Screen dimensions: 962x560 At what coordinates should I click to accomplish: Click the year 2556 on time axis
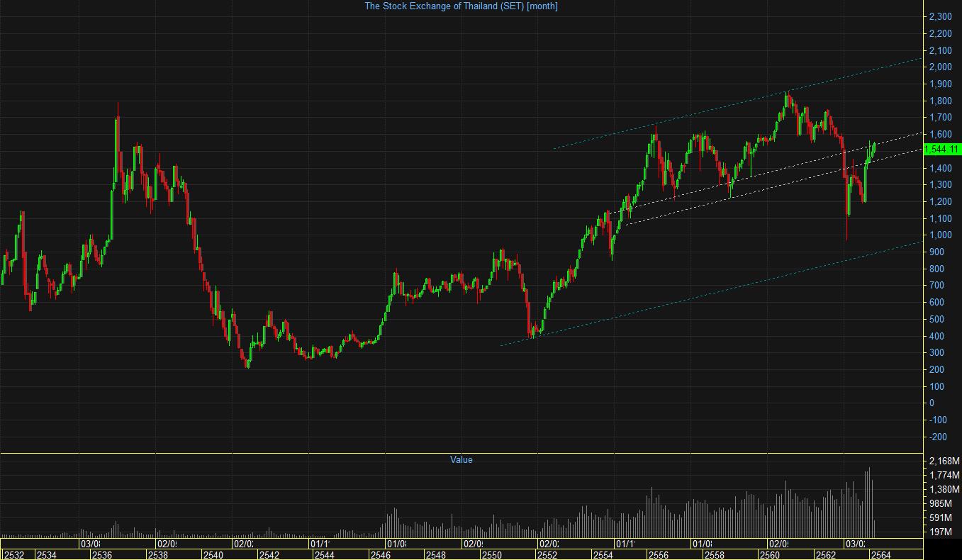[659, 555]
